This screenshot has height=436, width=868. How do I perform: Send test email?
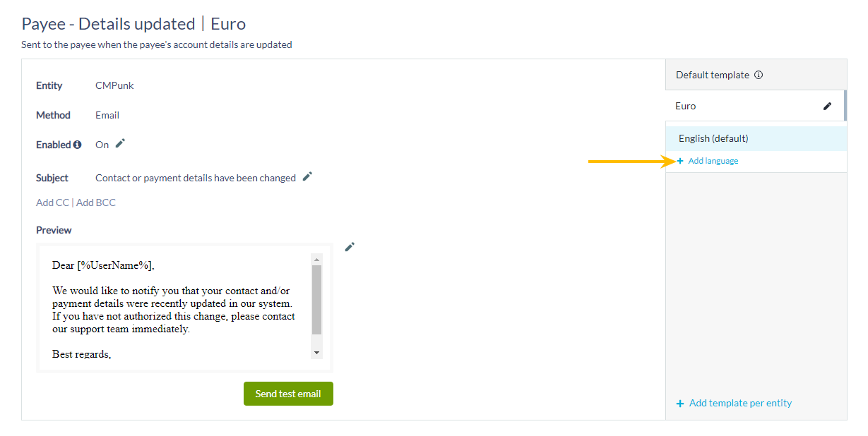pyautogui.click(x=288, y=394)
